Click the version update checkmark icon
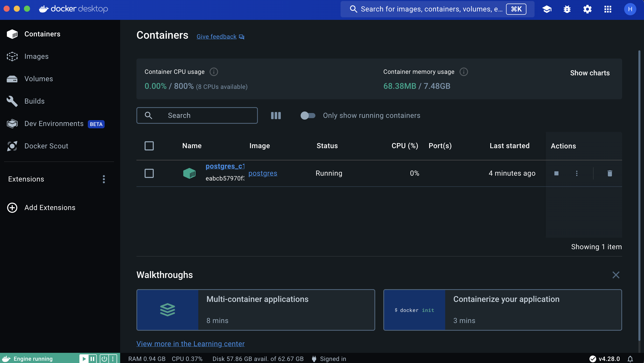The height and width of the screenshot is (363, 644). click(593, 359)
